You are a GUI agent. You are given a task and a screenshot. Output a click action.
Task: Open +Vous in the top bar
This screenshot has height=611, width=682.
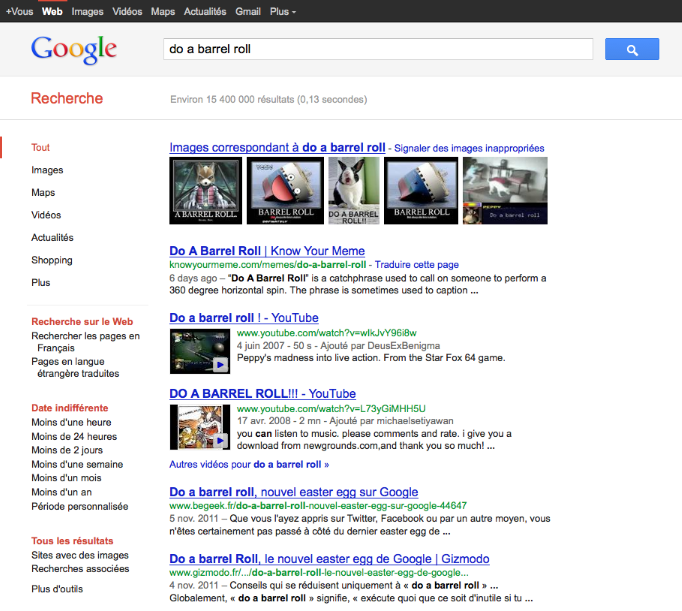click(20, 12)
